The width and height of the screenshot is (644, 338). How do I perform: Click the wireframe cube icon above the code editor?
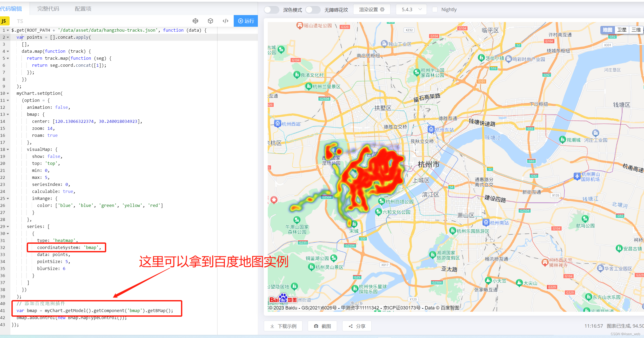click(x=195, y=21)
